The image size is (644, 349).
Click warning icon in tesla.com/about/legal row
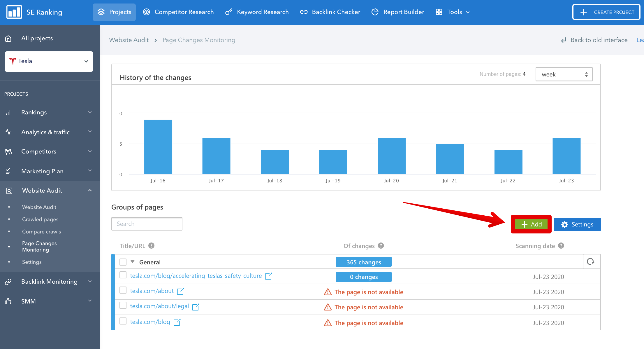tap(328, 307)
